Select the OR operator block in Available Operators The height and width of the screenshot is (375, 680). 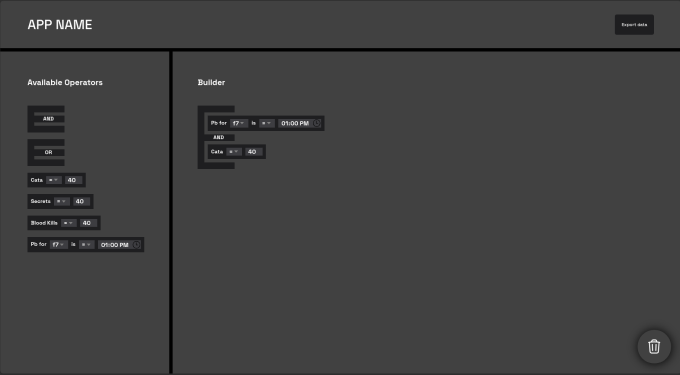[x=46, y=152]
